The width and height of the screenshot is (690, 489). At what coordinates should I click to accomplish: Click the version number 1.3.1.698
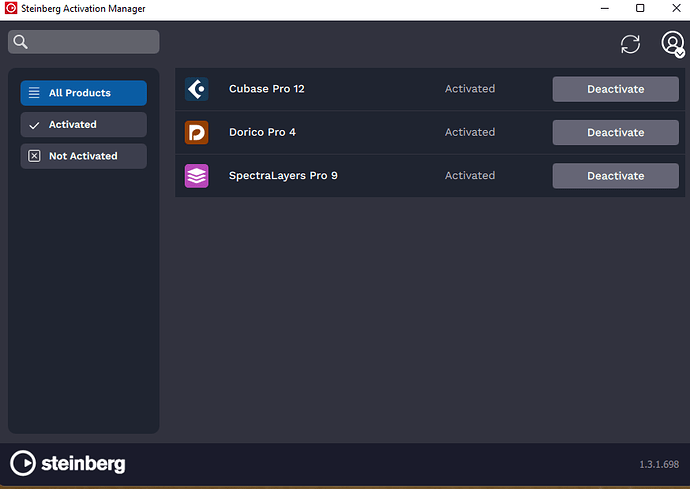[659, 464]
